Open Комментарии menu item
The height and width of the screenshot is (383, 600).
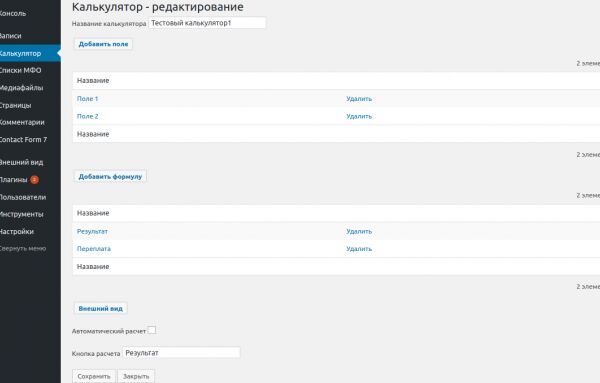(x=22, y=122)
